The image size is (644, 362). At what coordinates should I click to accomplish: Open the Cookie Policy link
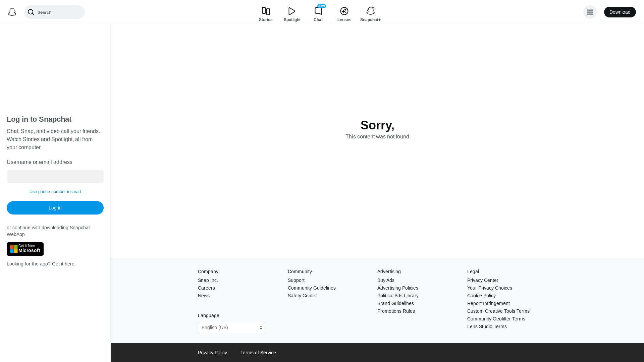coord(481,296)
